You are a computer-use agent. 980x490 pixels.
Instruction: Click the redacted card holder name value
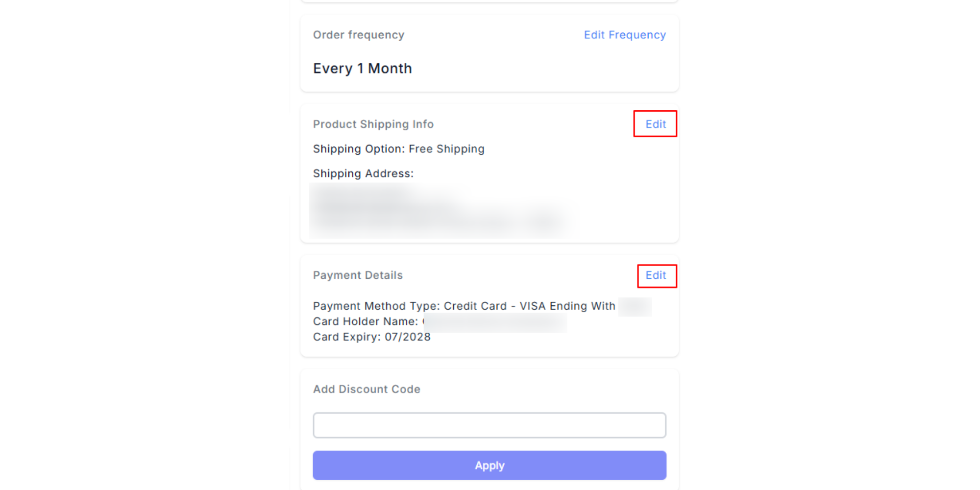pos(495,322)
